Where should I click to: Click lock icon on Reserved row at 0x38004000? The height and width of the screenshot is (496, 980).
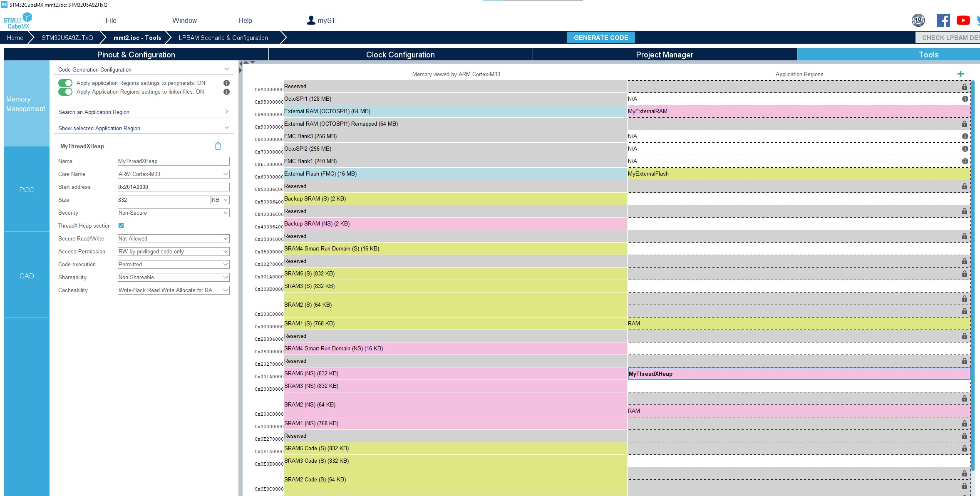click(965, 236)
